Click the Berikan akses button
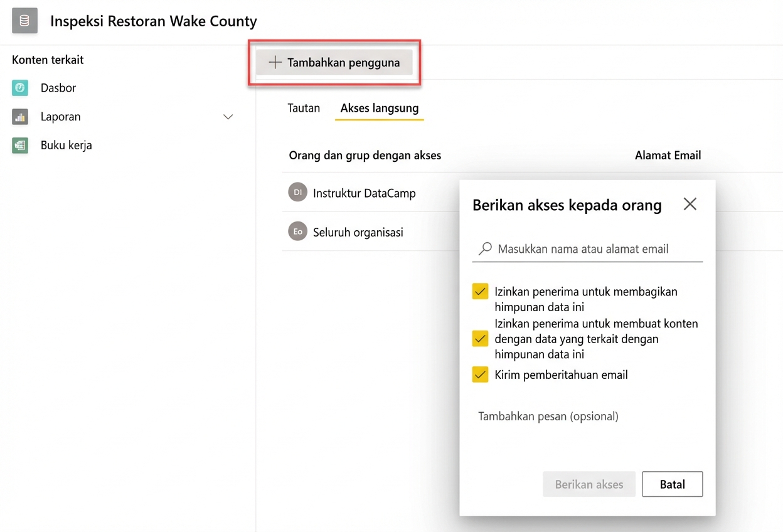This screenshot has width=783, height=532. [x=589, y=484]
